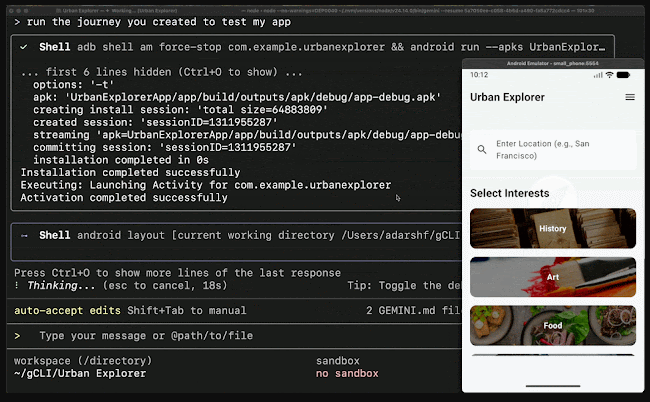Select the Art interest card

552,277
